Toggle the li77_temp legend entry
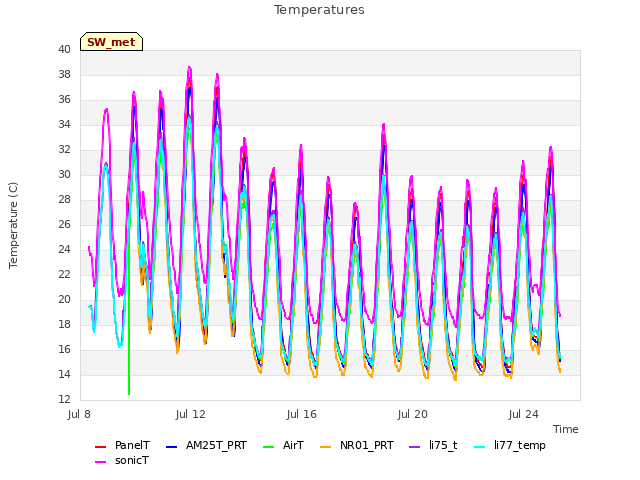This screenshot has width=640, height=480. (x=510, y=445)
